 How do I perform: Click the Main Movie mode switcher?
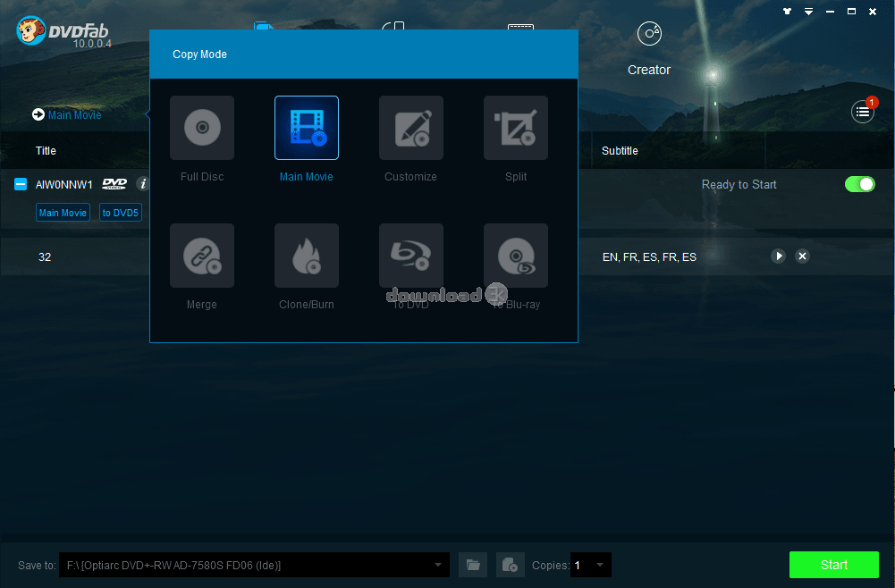point(67,114)
